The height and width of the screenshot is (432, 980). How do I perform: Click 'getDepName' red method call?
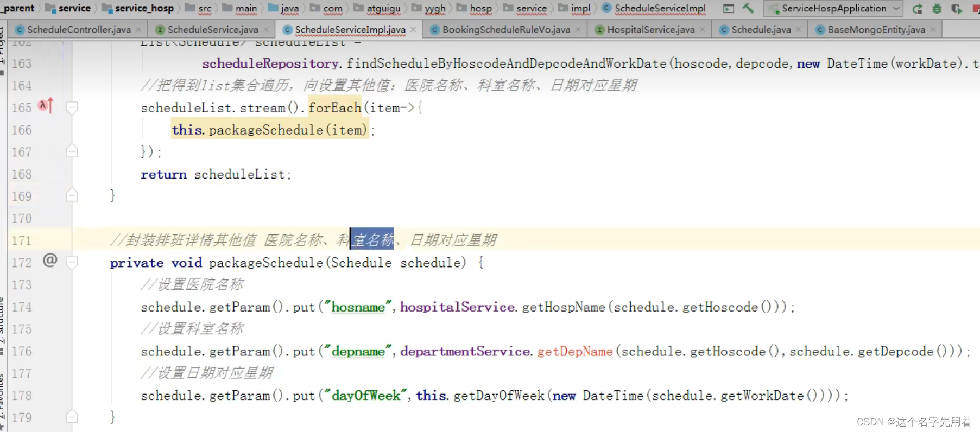[x=575, y=351]
